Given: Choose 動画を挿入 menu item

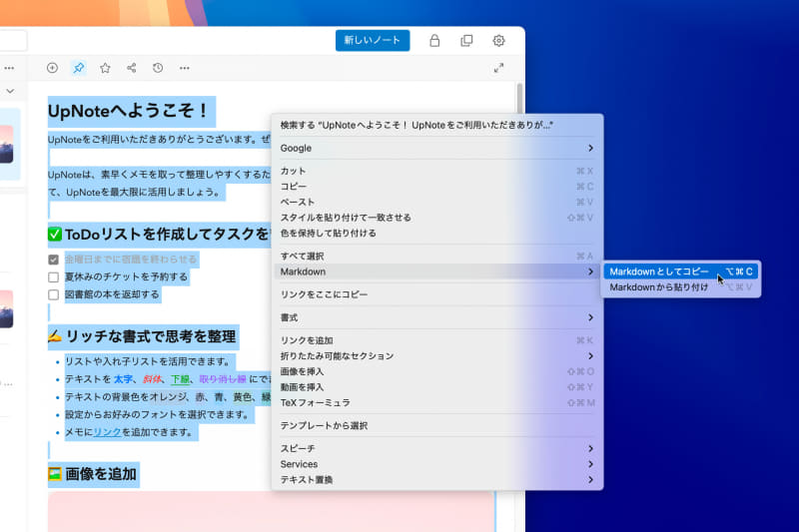Looking at the screenshot, I should point(437,387).
